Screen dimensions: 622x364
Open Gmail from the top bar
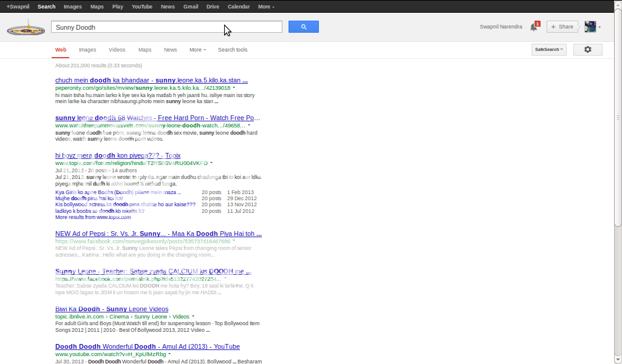pyautogui.click(x=191, y=7)
